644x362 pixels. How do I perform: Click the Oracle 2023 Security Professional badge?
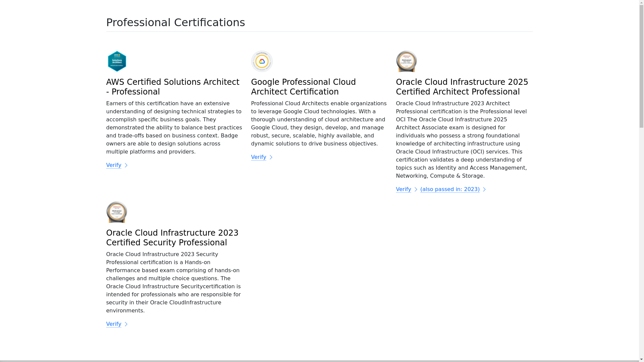point(117,212)
